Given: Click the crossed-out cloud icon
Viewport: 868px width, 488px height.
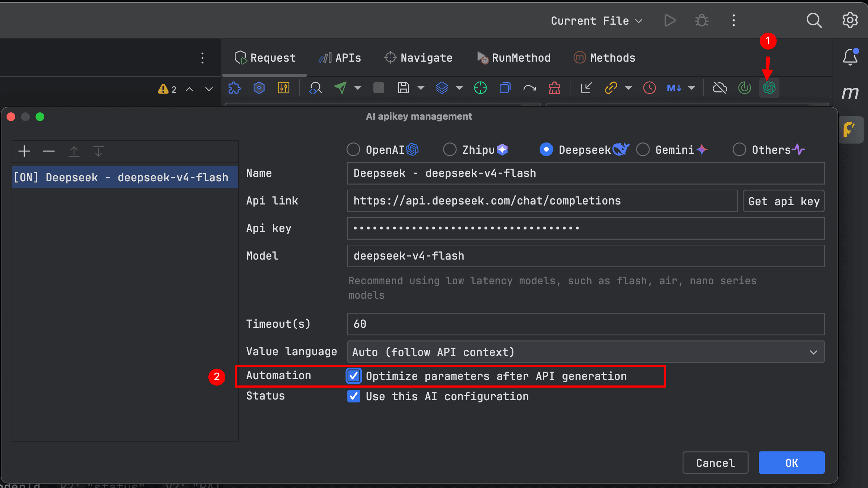Looking at the screenshot, I should [720, 88].
